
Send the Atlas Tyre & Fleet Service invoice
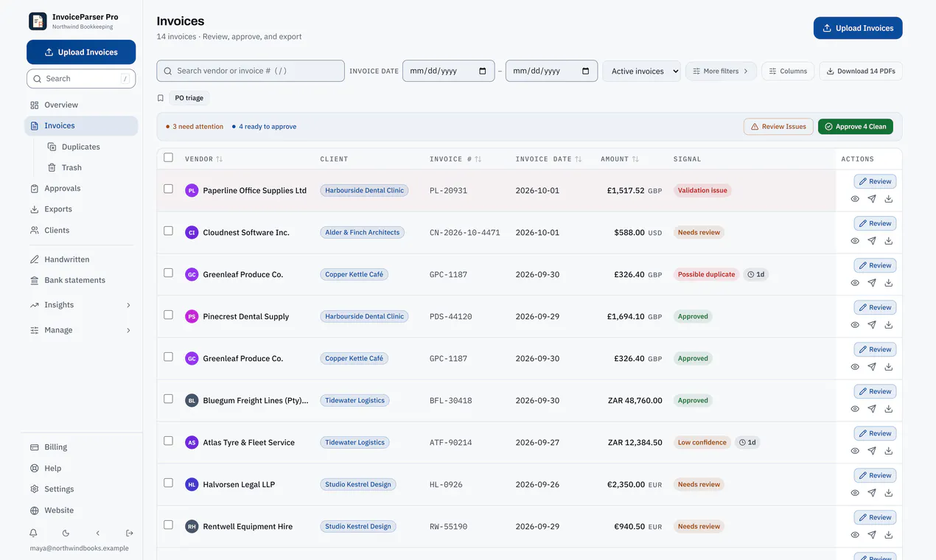click(872, 451)
